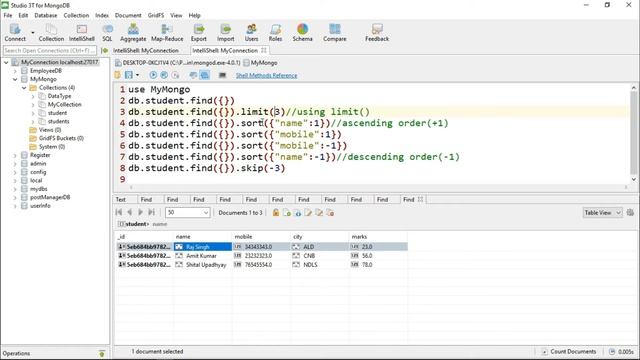Screen dimensions: 640x360
Task: Click the remove document icon
Action: (330, 213)
